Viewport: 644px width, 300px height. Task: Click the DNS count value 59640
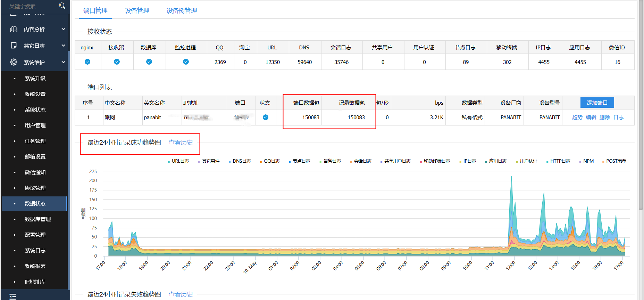304,62
